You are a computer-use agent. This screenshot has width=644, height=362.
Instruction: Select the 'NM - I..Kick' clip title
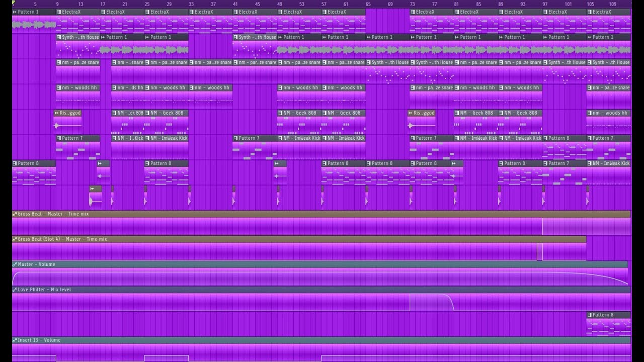[130, 138]
